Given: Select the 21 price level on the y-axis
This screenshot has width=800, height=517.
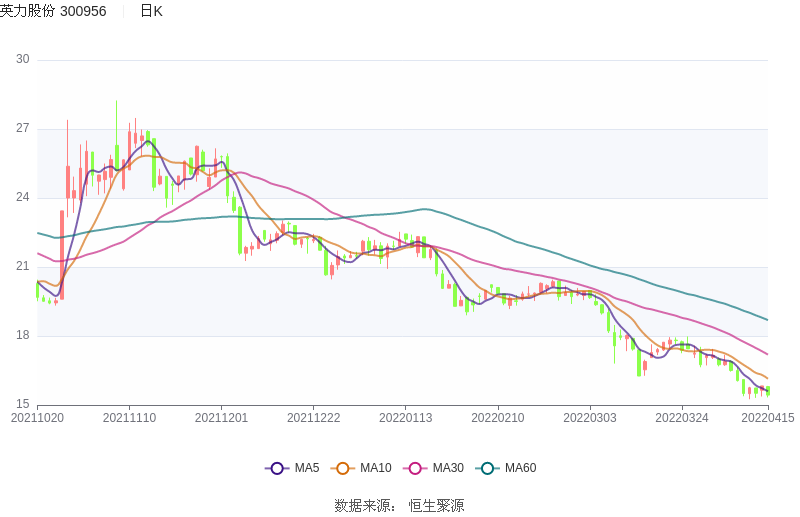Looking at the screenshot, I should click(22, 267).
